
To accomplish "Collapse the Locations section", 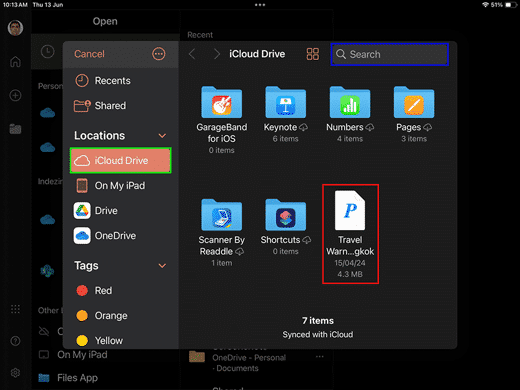I will (162, 136).
